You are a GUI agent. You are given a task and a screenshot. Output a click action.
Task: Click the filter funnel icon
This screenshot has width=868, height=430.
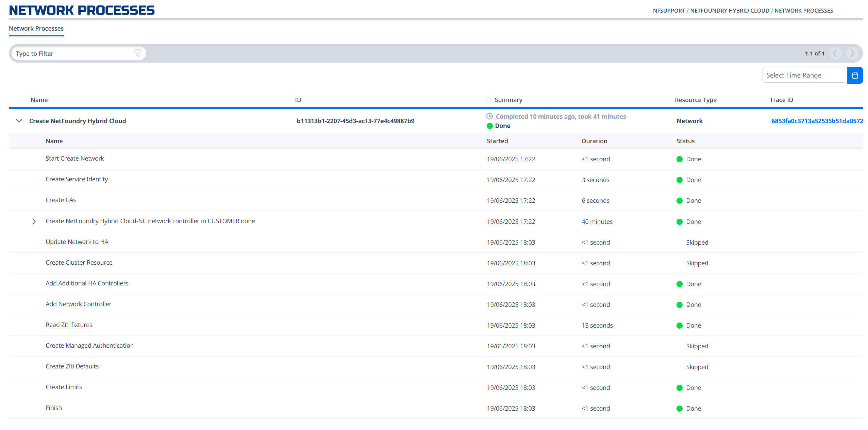click(x=137, y=53)
